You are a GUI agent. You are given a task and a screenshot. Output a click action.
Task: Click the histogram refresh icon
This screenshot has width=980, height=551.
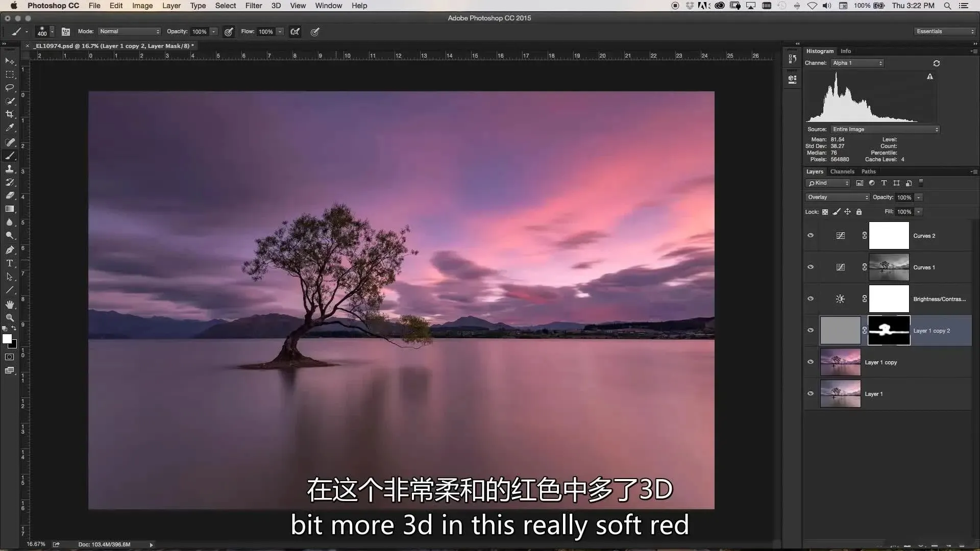936,63
